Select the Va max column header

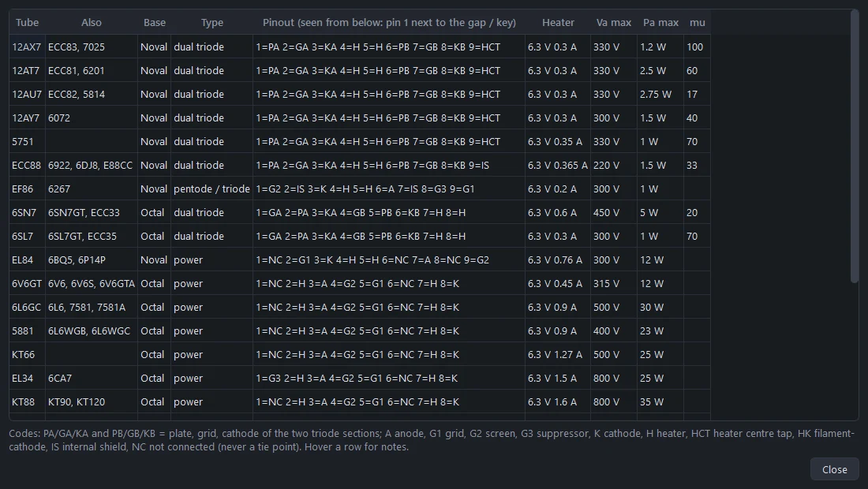[614, 23]
